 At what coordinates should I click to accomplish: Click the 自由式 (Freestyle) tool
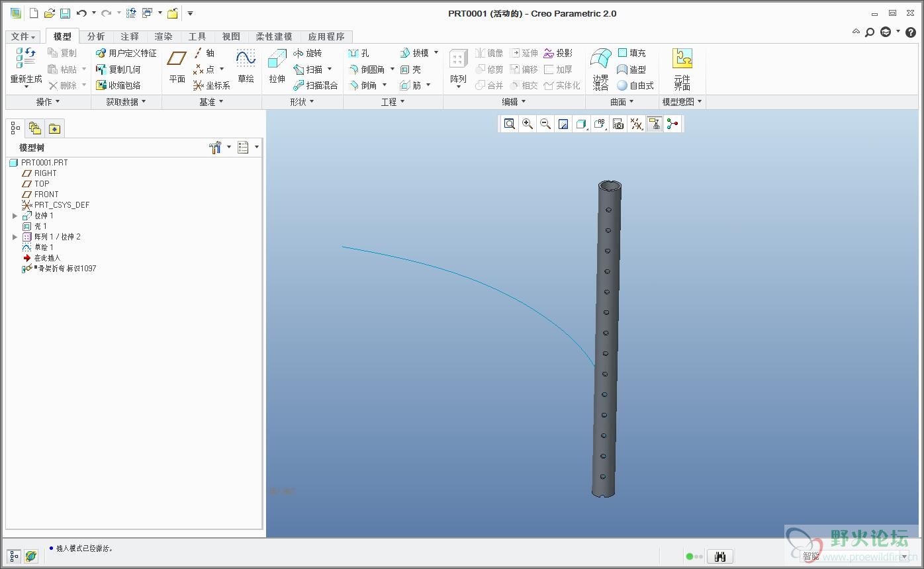[635, 85]
